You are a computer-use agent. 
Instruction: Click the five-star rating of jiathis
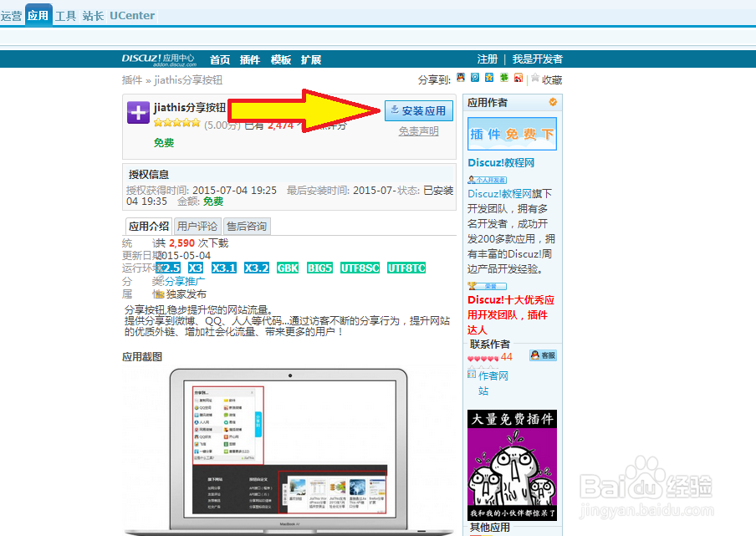click(176, 123)
